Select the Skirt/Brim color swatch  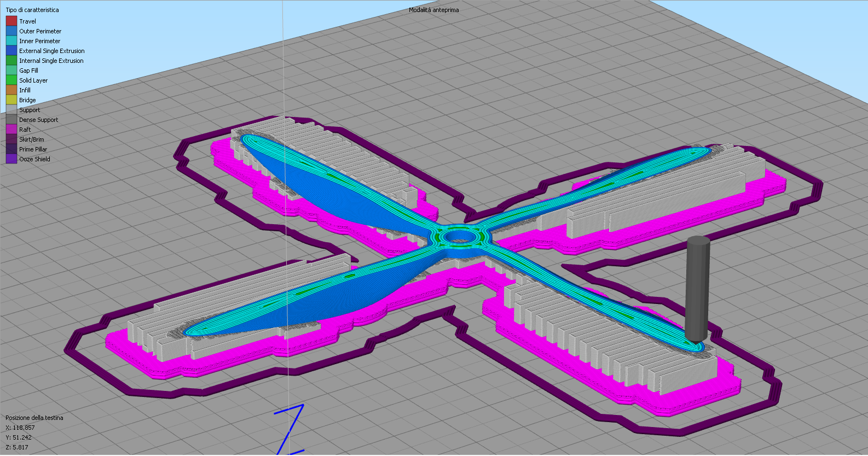pos(11,139)
